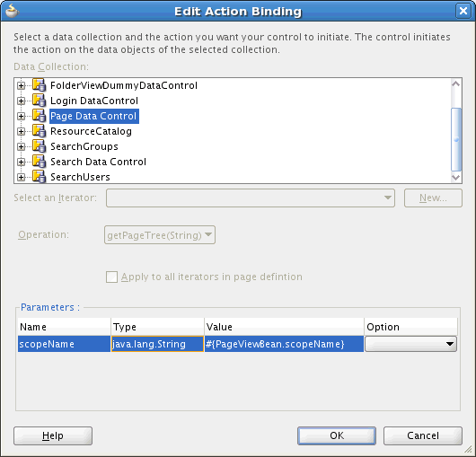Click the SearchUsers data control icon
This screenshot has width=476, height=457.
40,177
